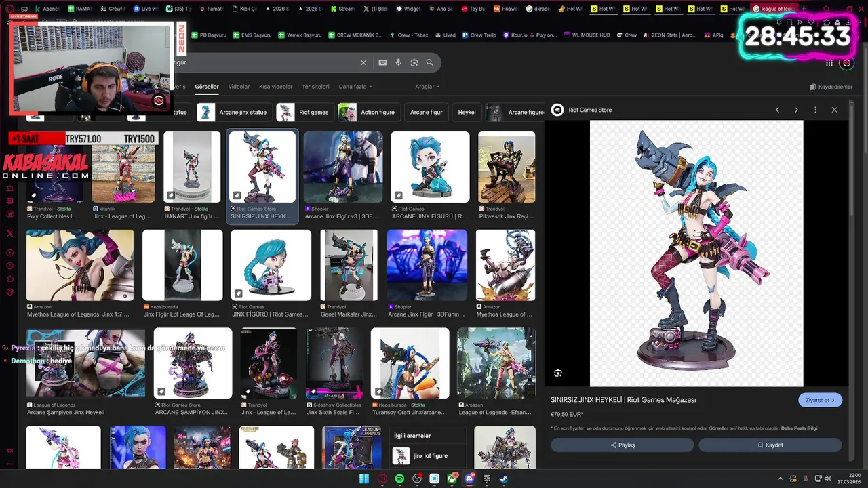Start voice search with the microphone icon
The width and height of the screenshot is (868, 488).
[x=399, y=62]
